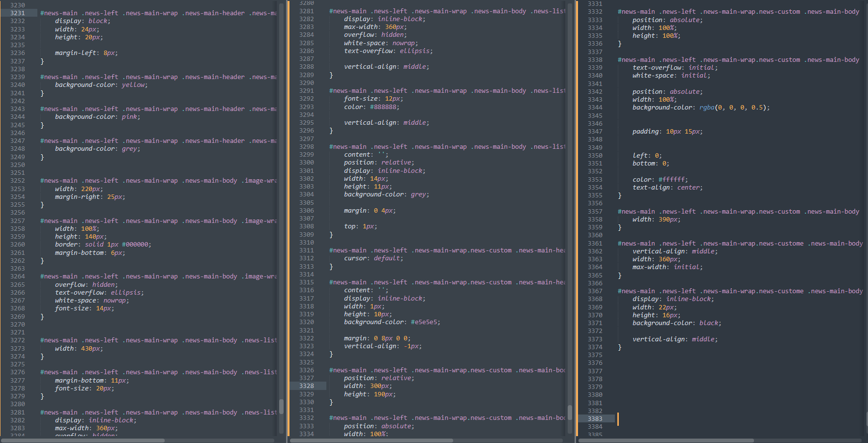Click the 'background-color: pink;' line
The image size is (868, 443).
(97, 117)
